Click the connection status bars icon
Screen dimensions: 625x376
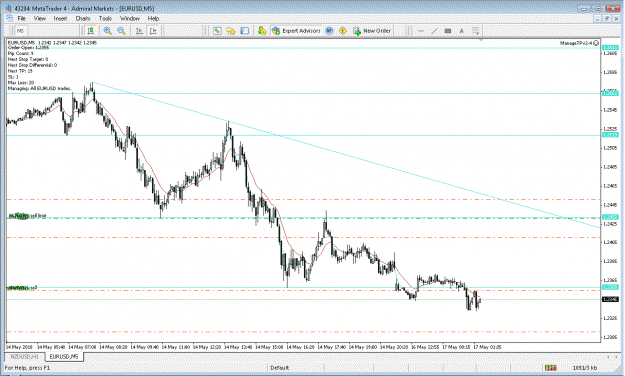click(x=550, y=368)
